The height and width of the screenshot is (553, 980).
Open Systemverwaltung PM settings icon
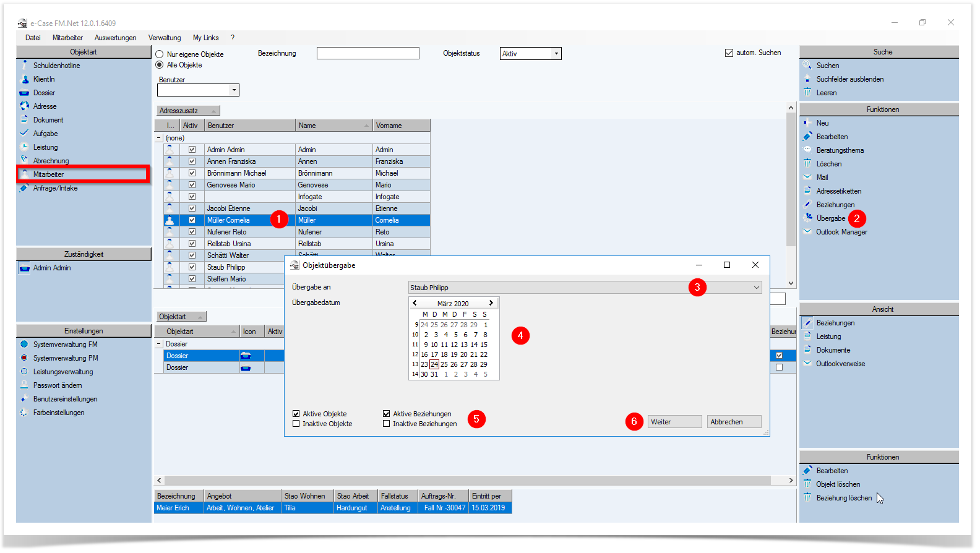pos(24,358)
